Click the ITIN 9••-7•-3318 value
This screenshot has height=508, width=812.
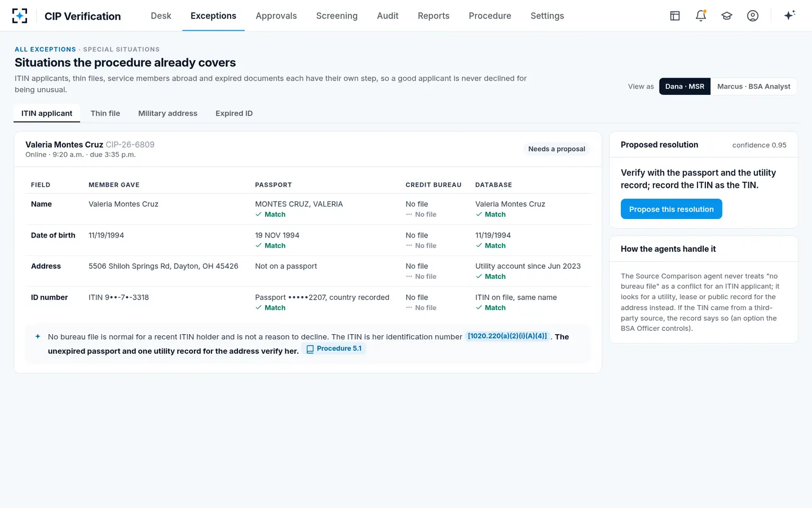pos(118,297)
